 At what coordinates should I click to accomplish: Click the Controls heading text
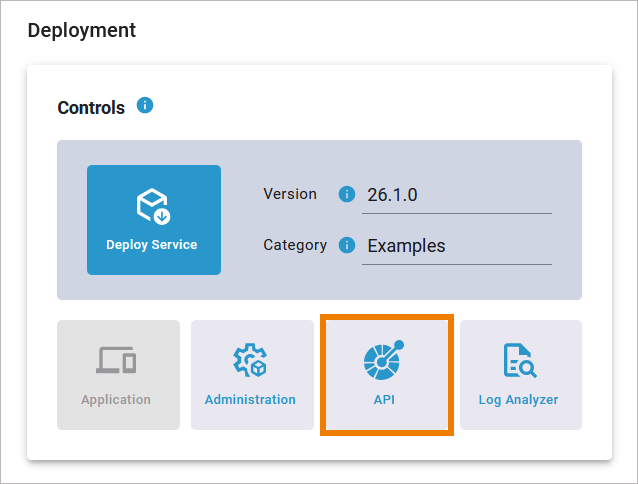(91, 108)
